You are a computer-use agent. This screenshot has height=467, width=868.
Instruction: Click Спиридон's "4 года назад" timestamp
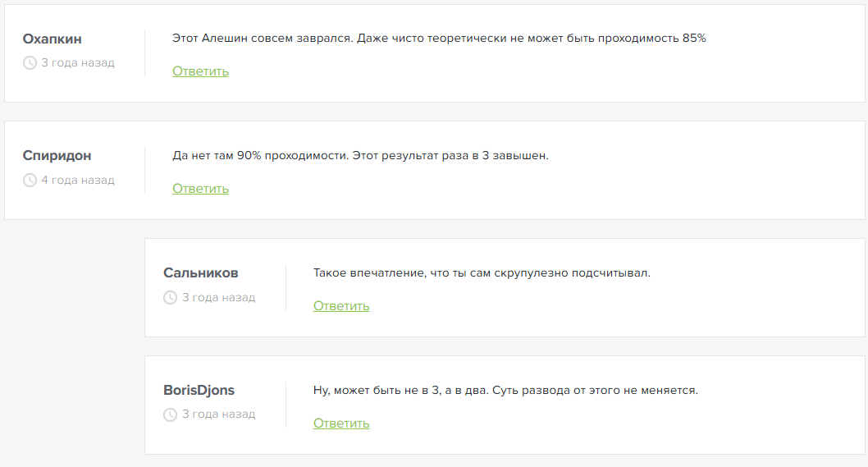78,180
